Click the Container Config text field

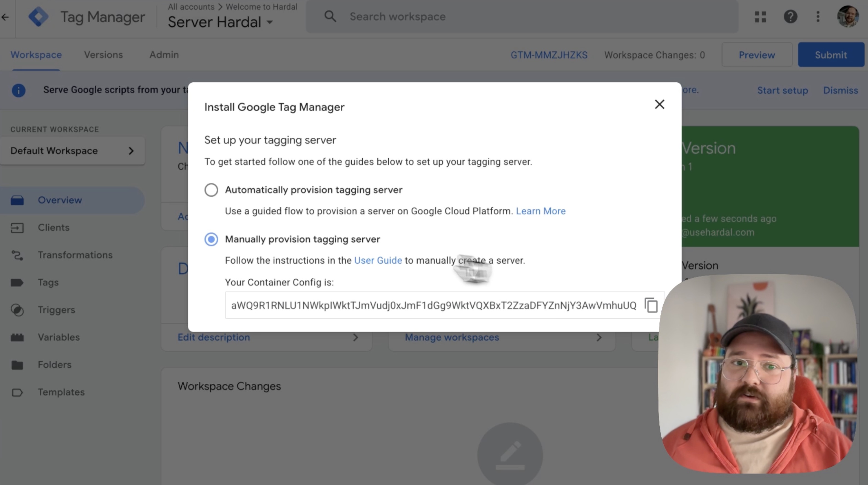point(433,305)
